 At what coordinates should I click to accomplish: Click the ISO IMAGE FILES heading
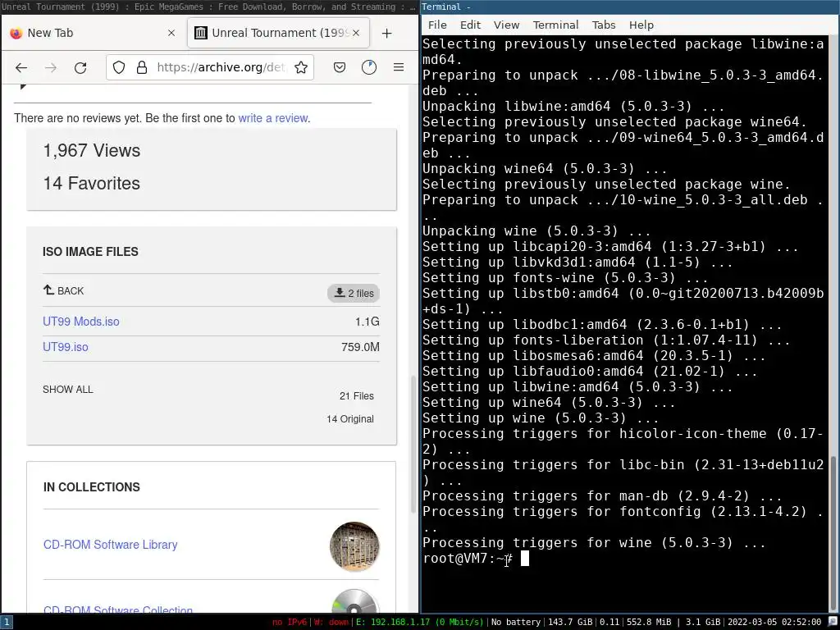(x=90, y=252)
